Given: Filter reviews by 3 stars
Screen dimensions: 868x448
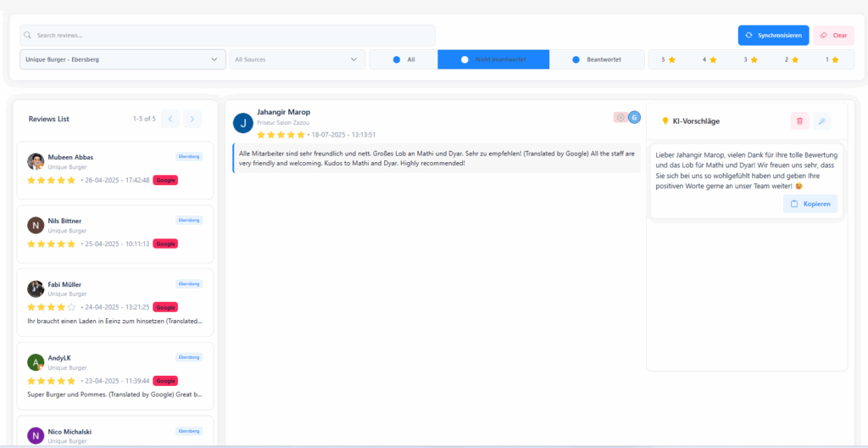Looking at the screenshot, I should click(x=750, y=59).
